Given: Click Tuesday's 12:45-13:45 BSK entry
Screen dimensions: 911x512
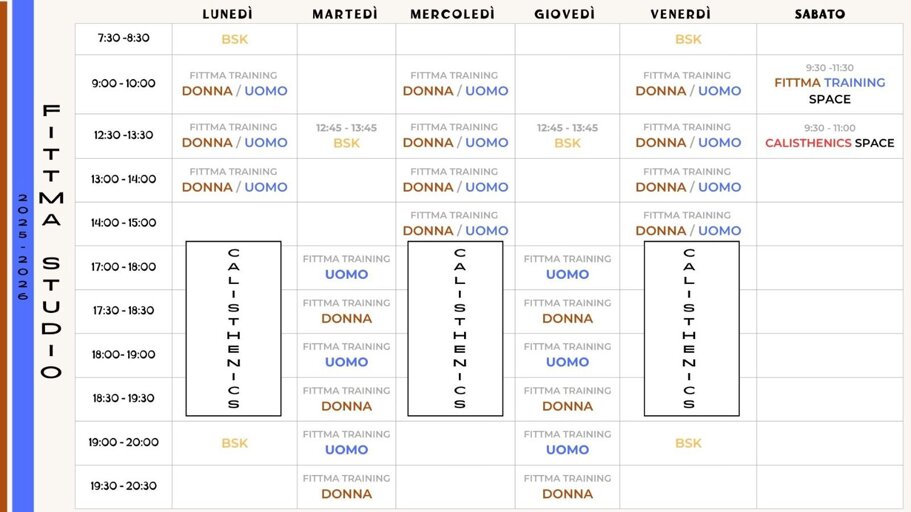Looking at the screenshot, I should click(346, 143).
